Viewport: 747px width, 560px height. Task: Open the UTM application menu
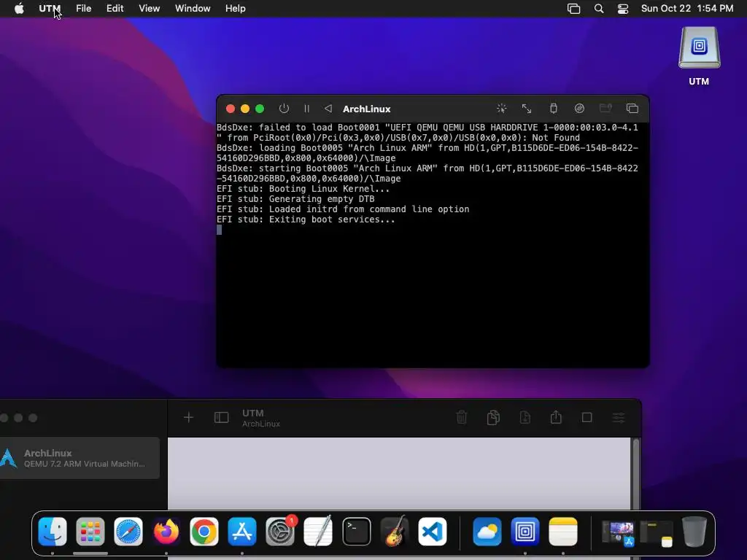[50, 9]
